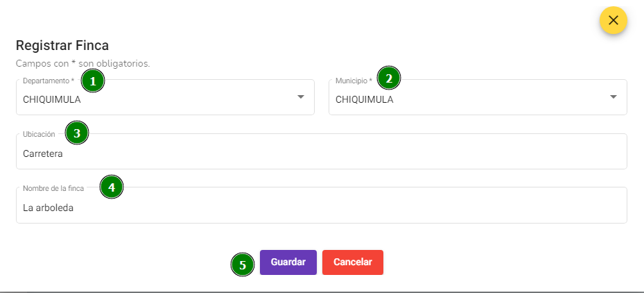This screenshot has width=644, height=293.
Task: Expand the Municipio dropdown arrow
Action: [613, 97]
